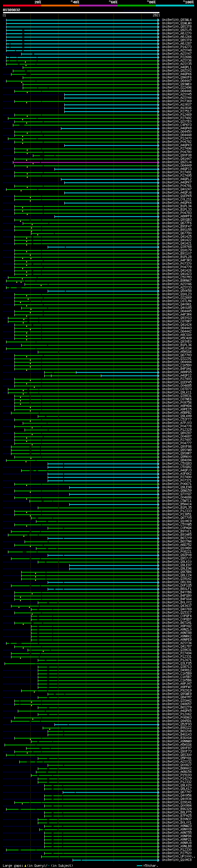Choose the UniRef100_B9SF47 entry

pyautogui.click(x=177, y=227)
